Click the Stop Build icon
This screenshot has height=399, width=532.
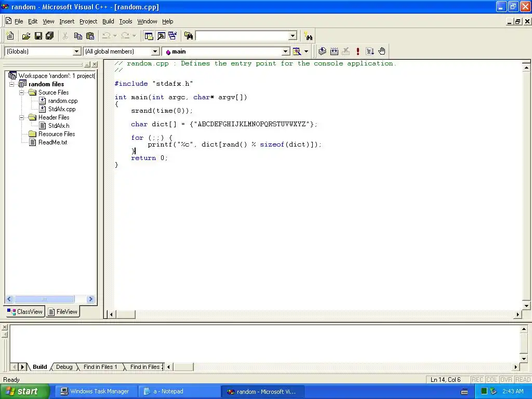click(x=345, y=51)
